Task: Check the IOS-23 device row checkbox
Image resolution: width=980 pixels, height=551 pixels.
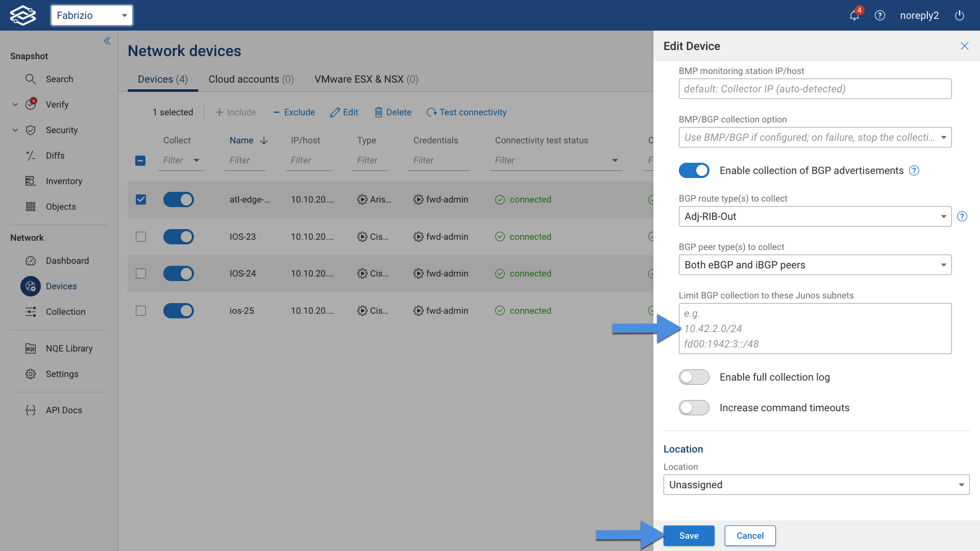Action: point(141,237)
